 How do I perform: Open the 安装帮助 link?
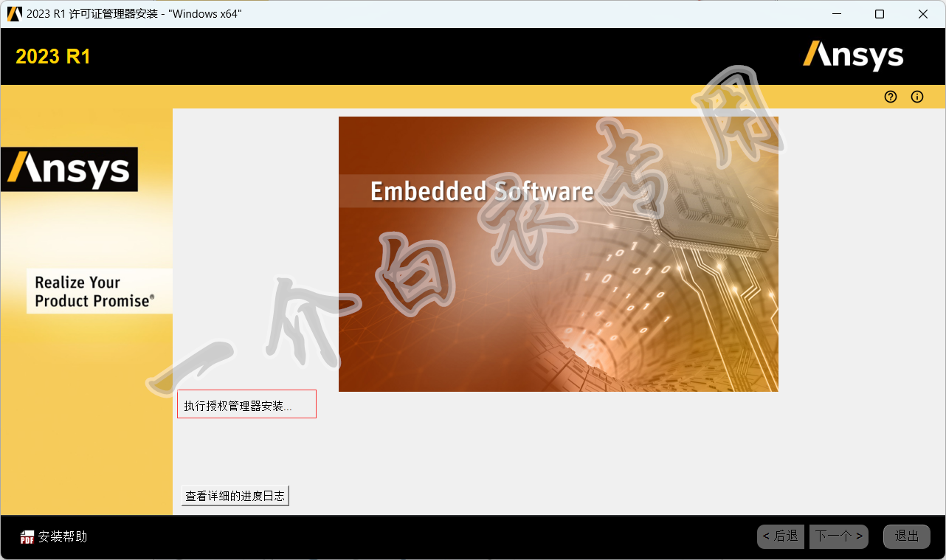coord(63,536)
